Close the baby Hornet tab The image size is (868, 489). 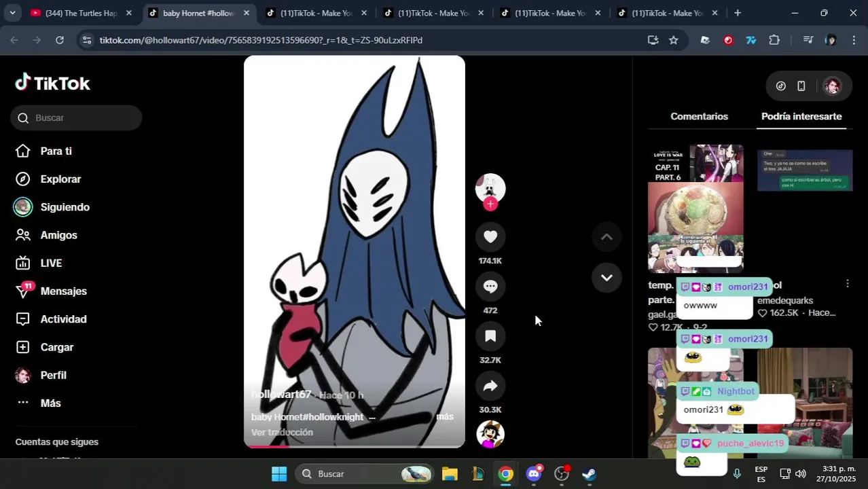click(x=246, y=13)
